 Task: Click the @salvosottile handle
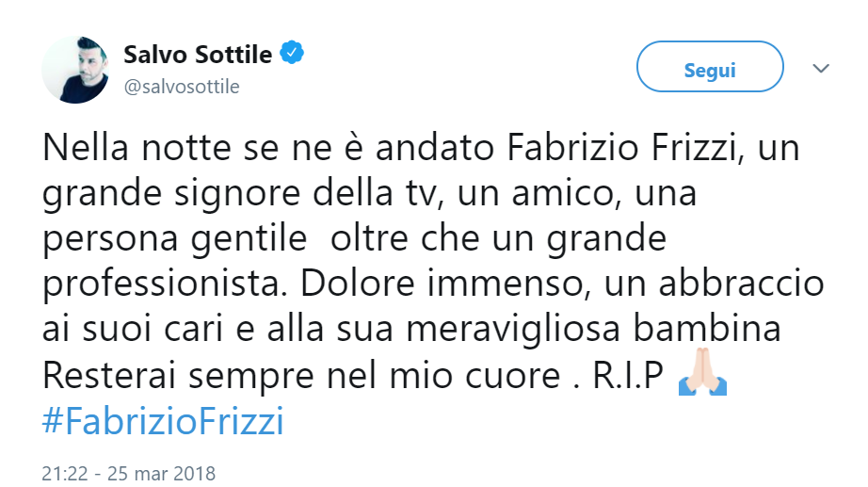[182, 87]
